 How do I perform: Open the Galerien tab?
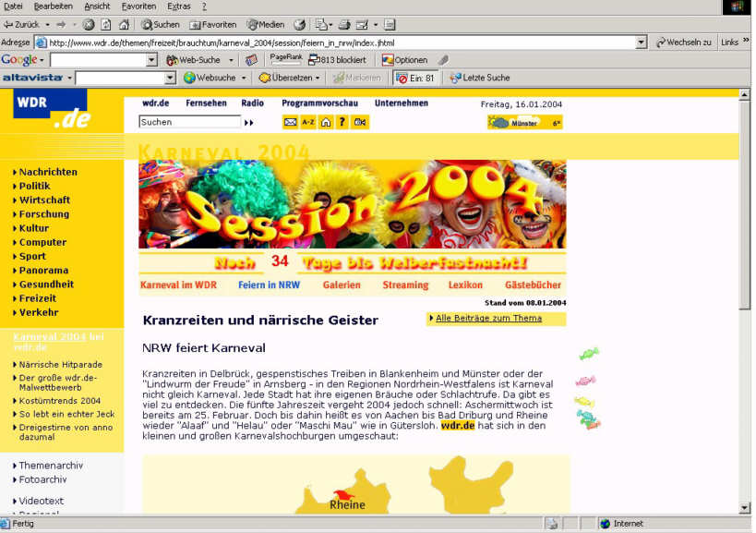342,285
